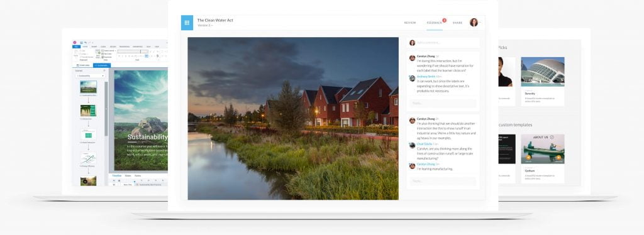The image size is (644, 235).
Task: Click the save icon in Storyline title bar
Action: (82, 42)
